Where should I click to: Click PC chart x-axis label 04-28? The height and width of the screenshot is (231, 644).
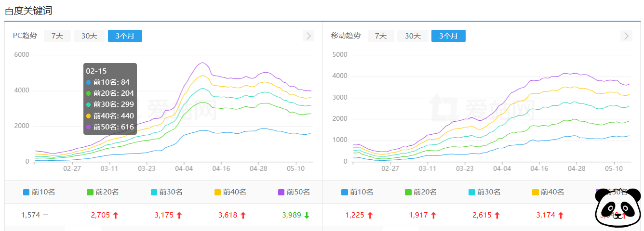258,169
